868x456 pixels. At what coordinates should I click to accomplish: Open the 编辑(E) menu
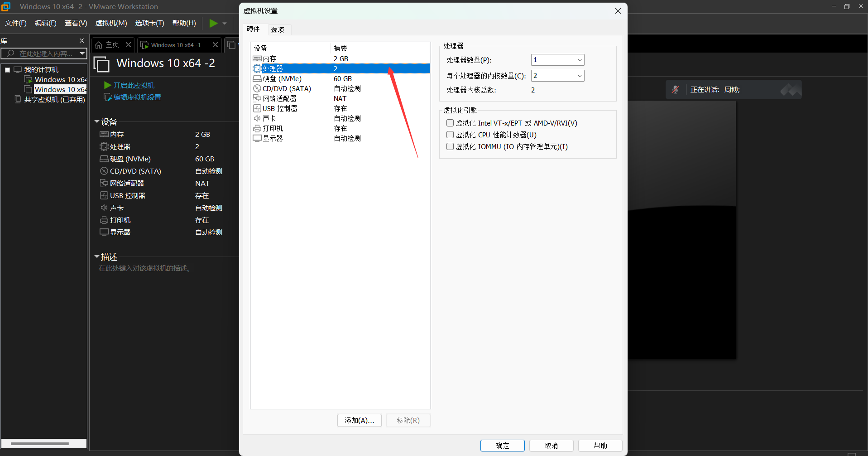(45, 23)
